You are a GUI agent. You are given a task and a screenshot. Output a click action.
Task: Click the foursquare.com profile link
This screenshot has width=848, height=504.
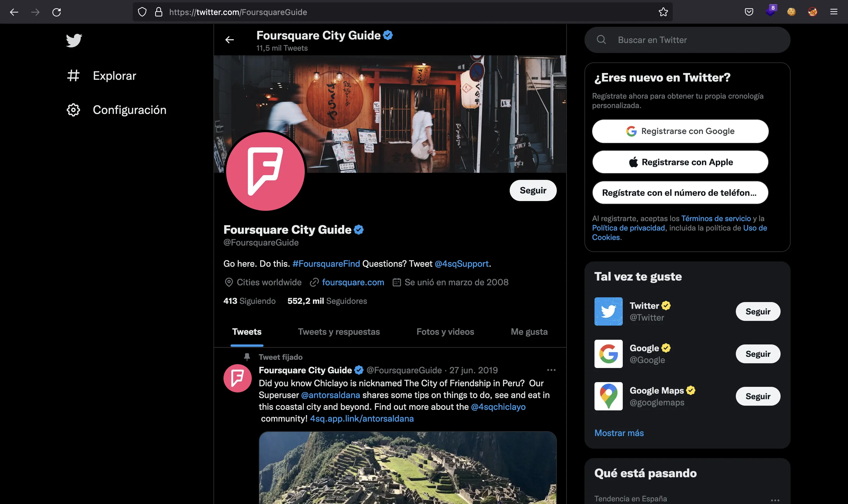point(353,282)
